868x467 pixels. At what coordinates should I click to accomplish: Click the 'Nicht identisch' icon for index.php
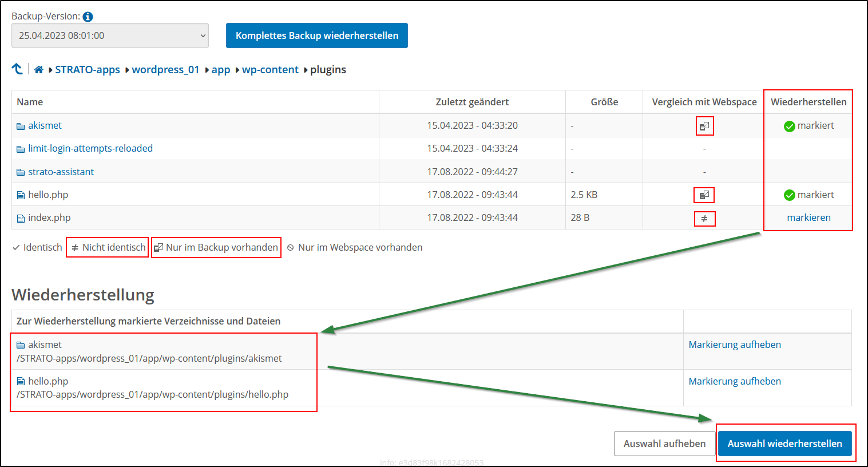click(x=704, y=218)
